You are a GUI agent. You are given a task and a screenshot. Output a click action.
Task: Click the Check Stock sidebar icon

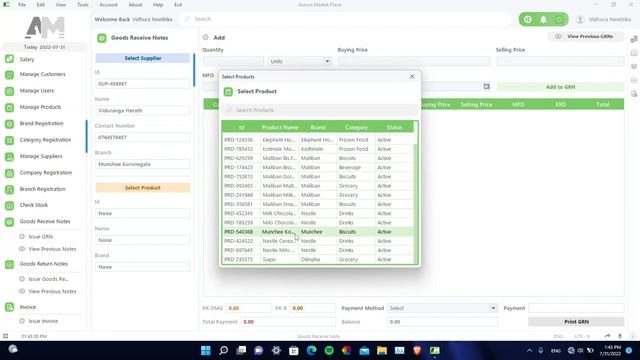click(9, 205)
